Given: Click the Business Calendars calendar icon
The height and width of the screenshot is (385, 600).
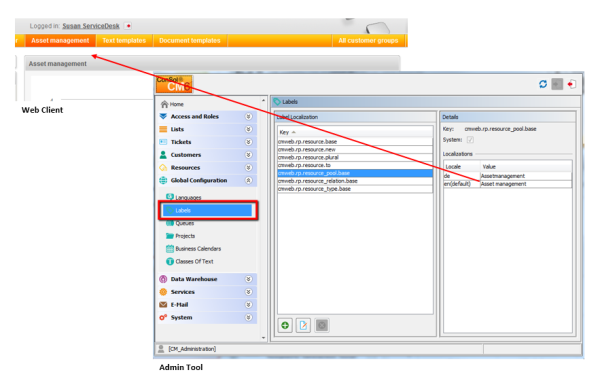Looking at the screenshot, I should point(170,249).
